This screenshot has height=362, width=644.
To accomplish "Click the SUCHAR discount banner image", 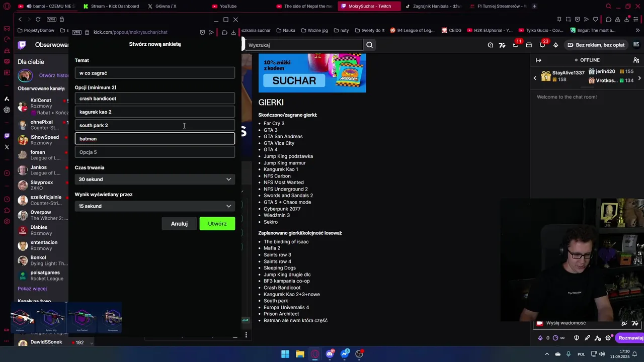I will pyautogui.click(x=312, y=73).
